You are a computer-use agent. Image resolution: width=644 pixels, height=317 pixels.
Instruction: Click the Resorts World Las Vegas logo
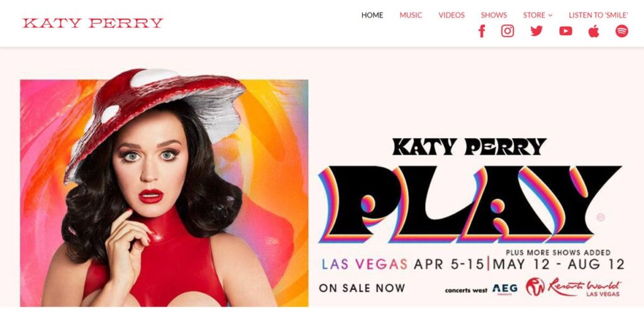coord(574,287)
